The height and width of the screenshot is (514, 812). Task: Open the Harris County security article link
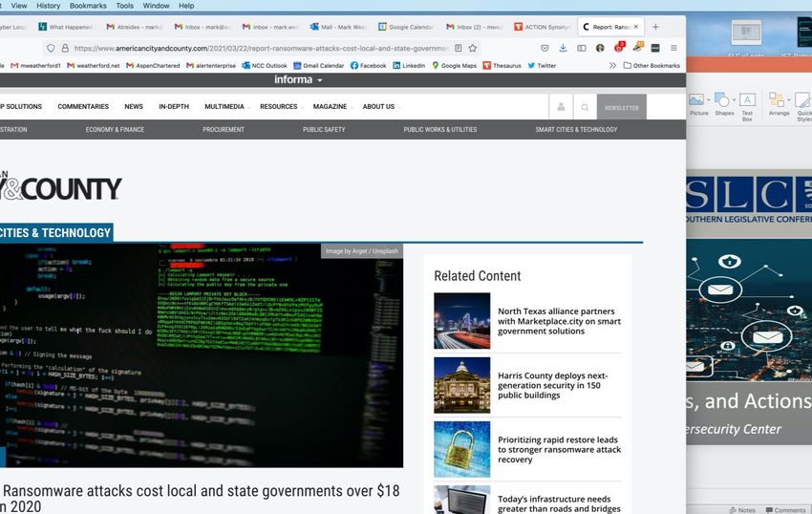point(552,386)
